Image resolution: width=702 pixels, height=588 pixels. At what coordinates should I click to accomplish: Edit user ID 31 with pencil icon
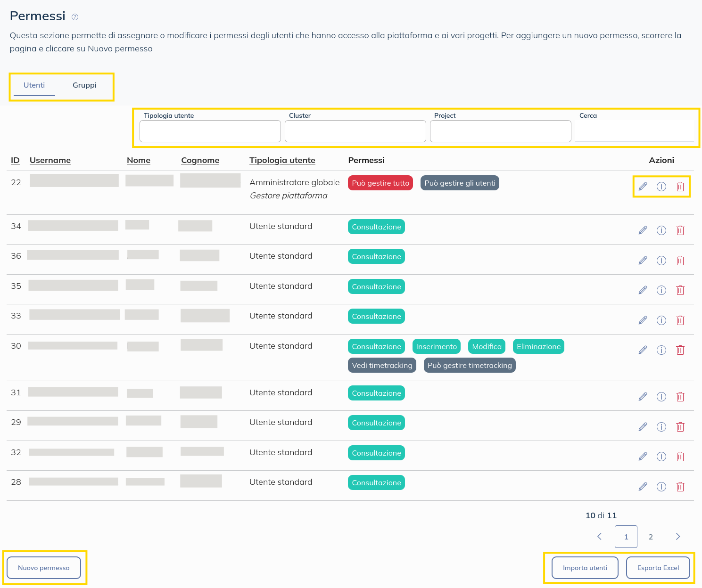643,397
